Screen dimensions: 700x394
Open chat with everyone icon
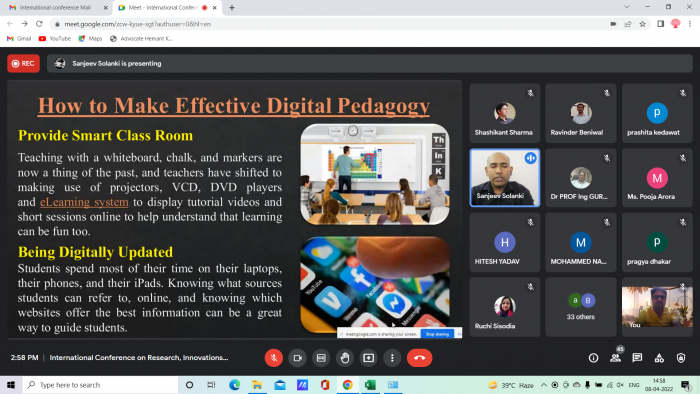coord(637,358)
